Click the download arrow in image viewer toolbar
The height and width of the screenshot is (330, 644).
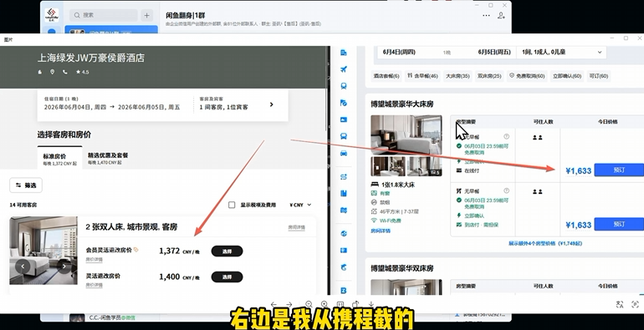coord(371,304)
